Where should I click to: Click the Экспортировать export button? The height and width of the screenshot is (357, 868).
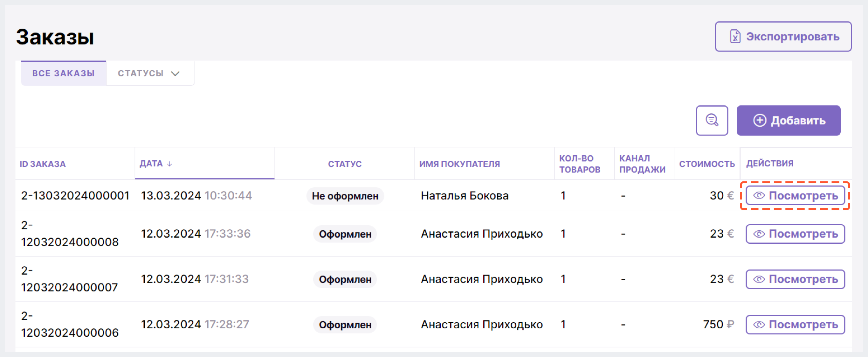pos(783,36)
